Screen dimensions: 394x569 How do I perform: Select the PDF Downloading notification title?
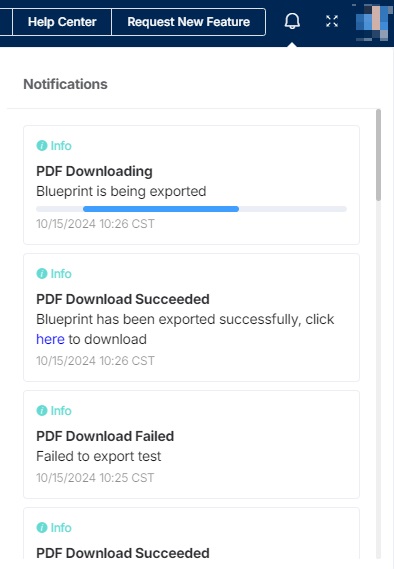tap(94, 171)
